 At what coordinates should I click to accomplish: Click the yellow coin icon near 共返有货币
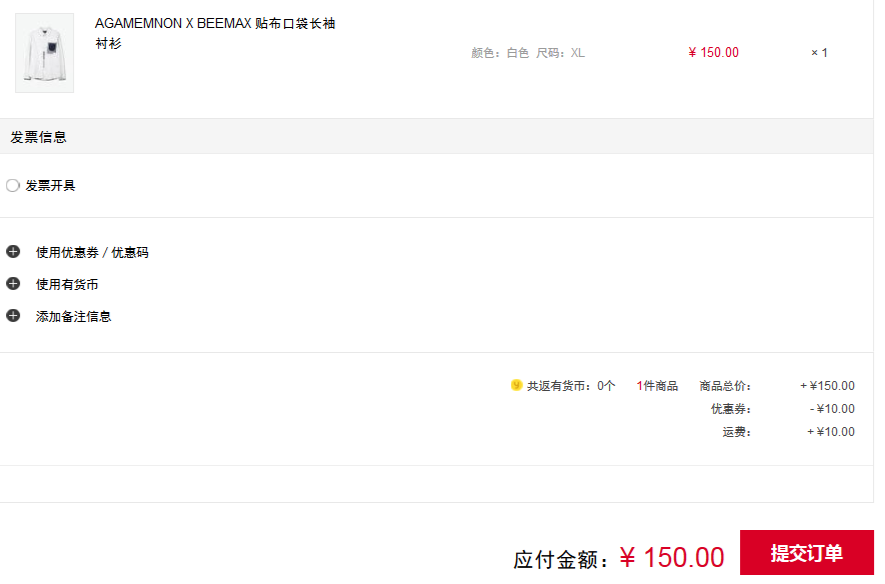(x=516, y=385)
